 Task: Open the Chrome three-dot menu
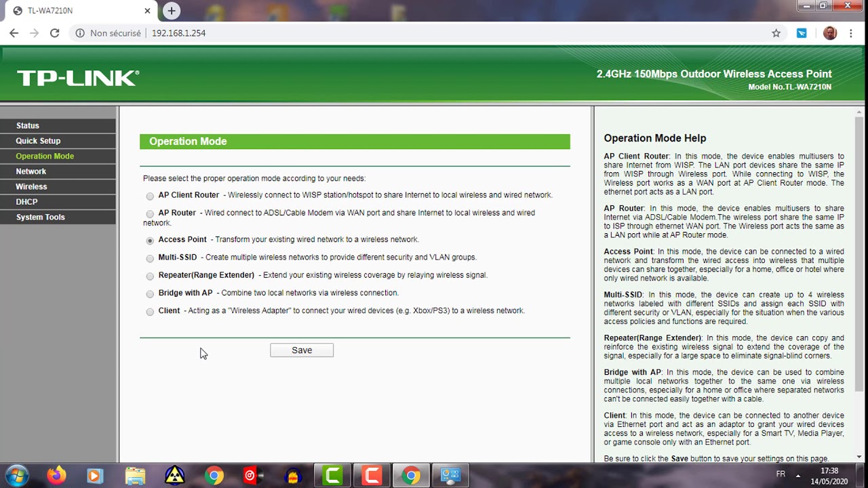[851, 33]
